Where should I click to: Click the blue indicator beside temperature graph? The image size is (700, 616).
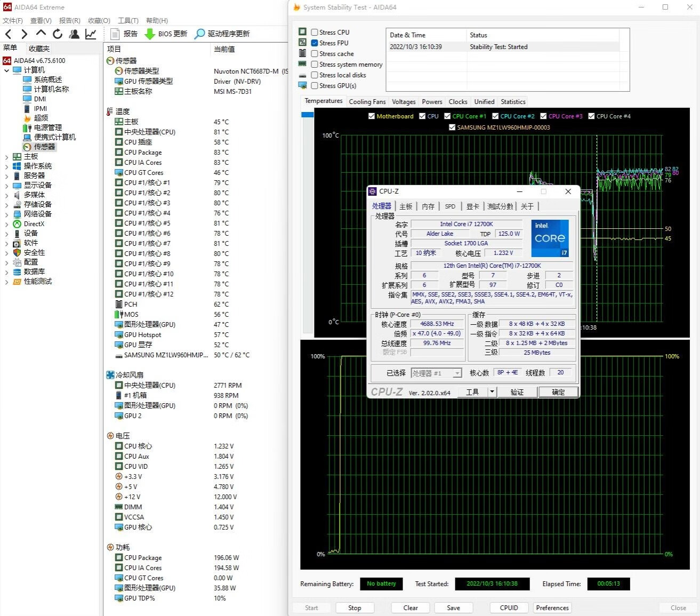[x=307, y=115]
